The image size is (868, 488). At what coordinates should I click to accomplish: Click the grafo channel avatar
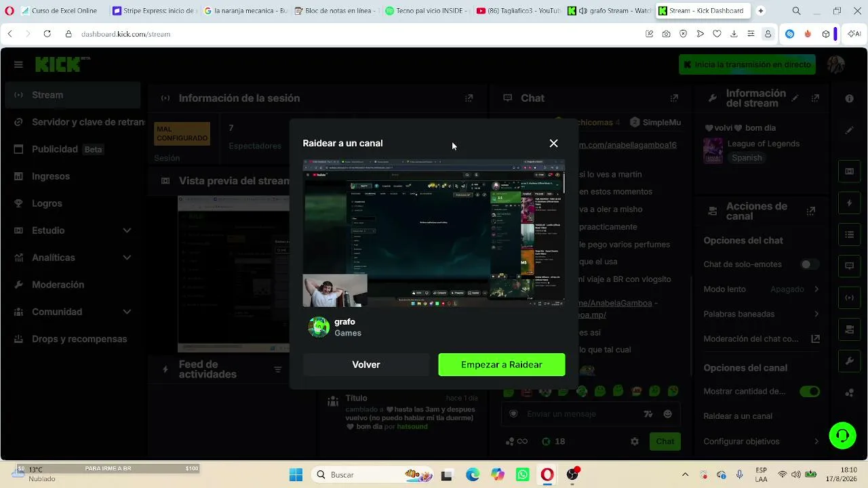319,327
